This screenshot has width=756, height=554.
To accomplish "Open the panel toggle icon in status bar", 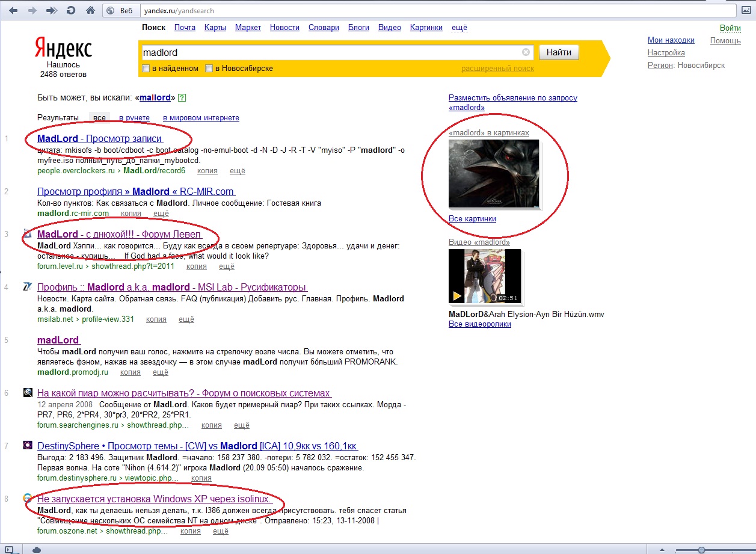I will (8, 549).
